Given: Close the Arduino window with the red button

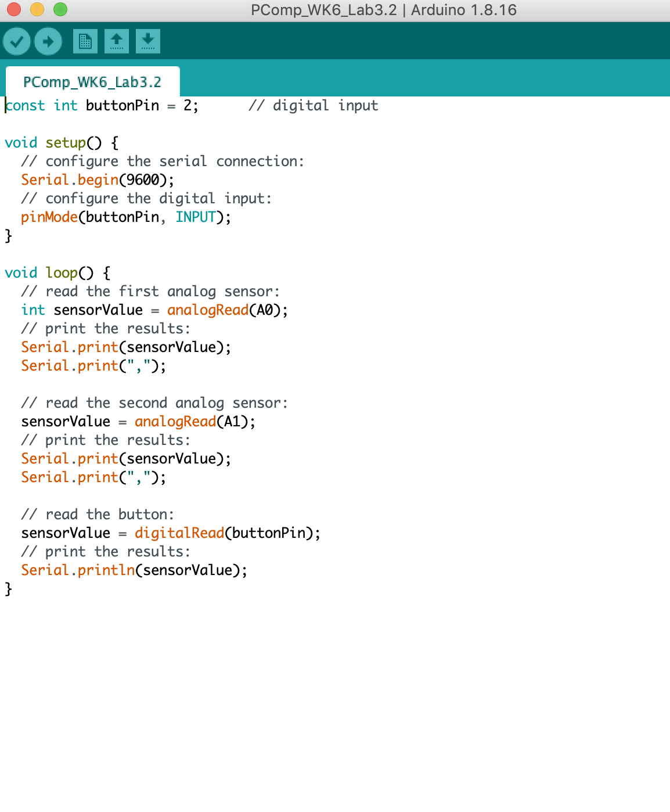Looking at the screenshot, I should [x=14, y=9].
